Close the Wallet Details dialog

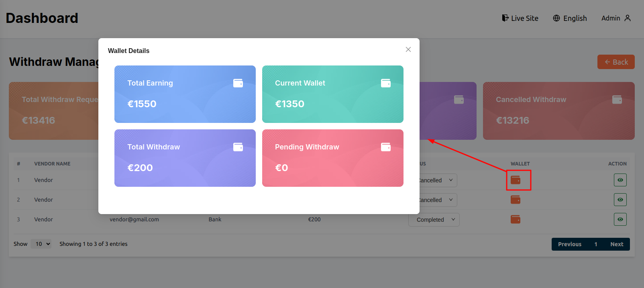[408, 49]
